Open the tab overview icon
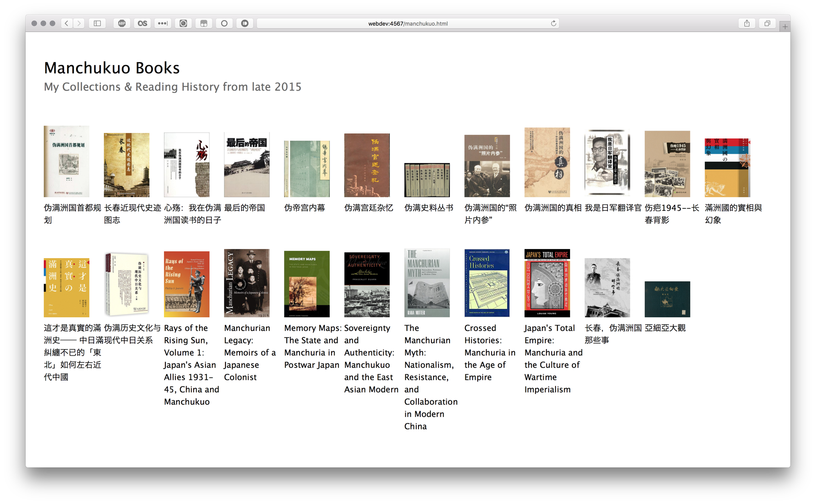 coord(767,23)
